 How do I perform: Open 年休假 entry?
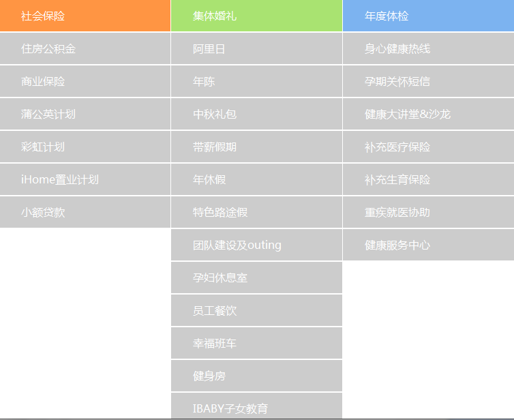click(x=256, y=179)
